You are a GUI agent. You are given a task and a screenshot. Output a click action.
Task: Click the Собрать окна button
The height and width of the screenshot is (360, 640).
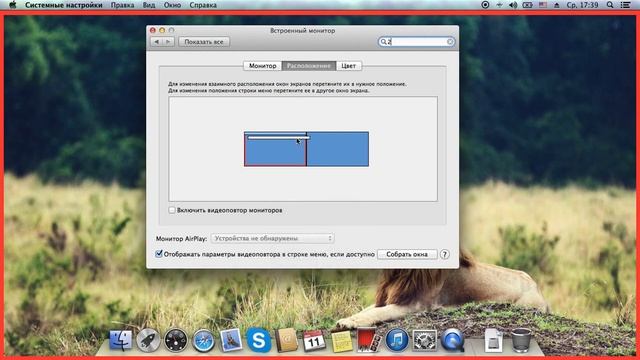click(x=407, y=254)
